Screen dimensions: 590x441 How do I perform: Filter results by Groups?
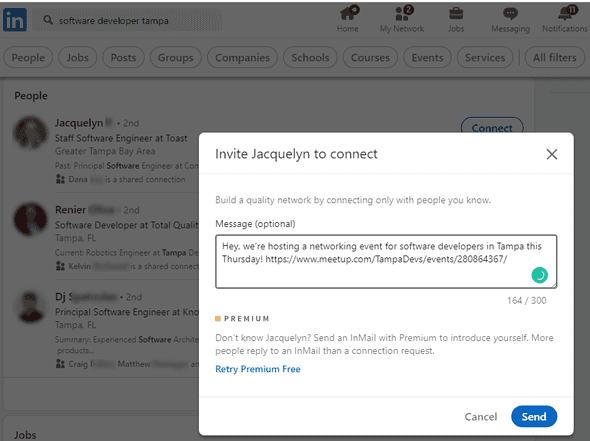click(175, 58)
